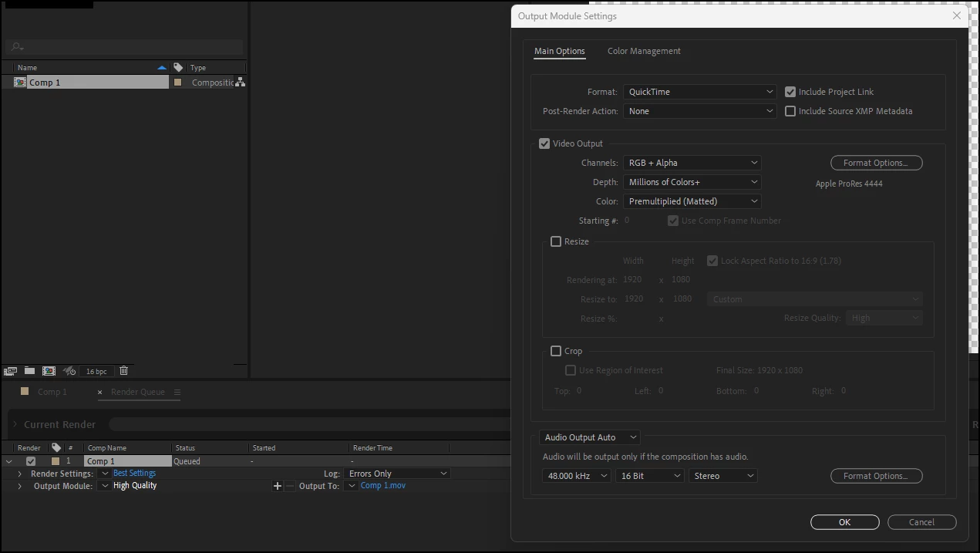Expand the Render Settings details
Viewport: 980px width, 553px height.
19,474
